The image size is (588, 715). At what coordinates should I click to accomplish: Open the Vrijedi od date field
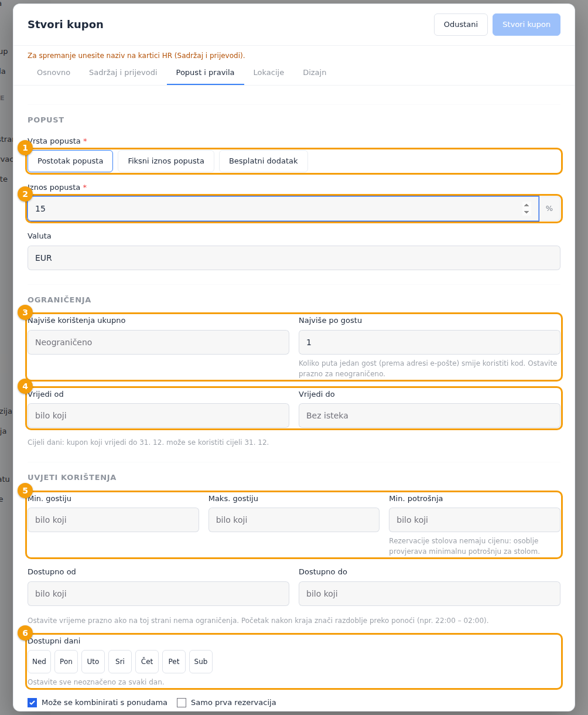coord(158,416)
